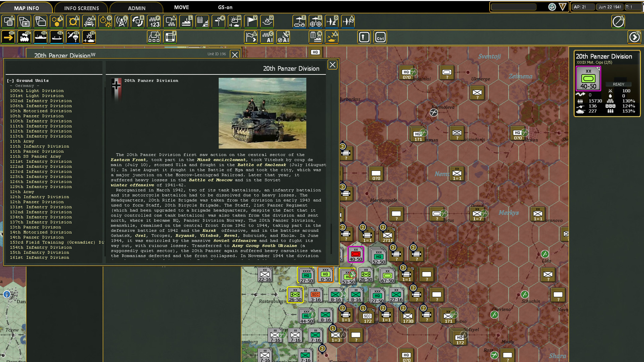The height and width of the screenshot is (362, 644).
Task: Click the end turn arrow icon (F12)
Action: [x=634, y=37]
